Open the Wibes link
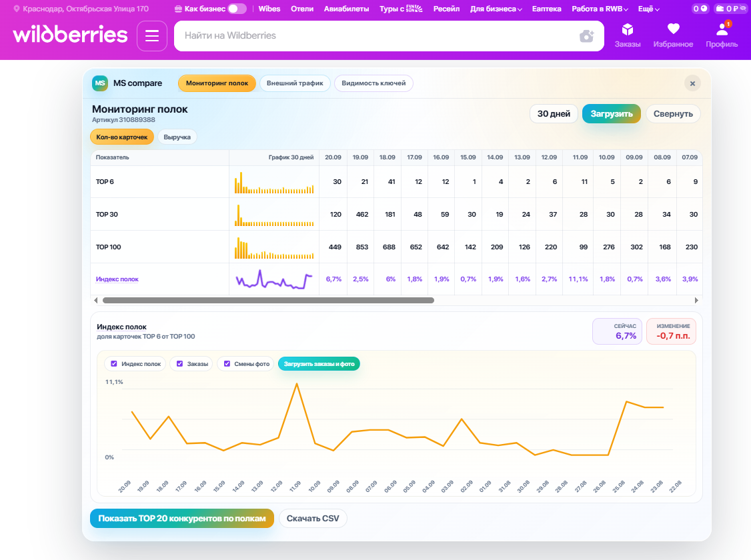 point(269,9)
